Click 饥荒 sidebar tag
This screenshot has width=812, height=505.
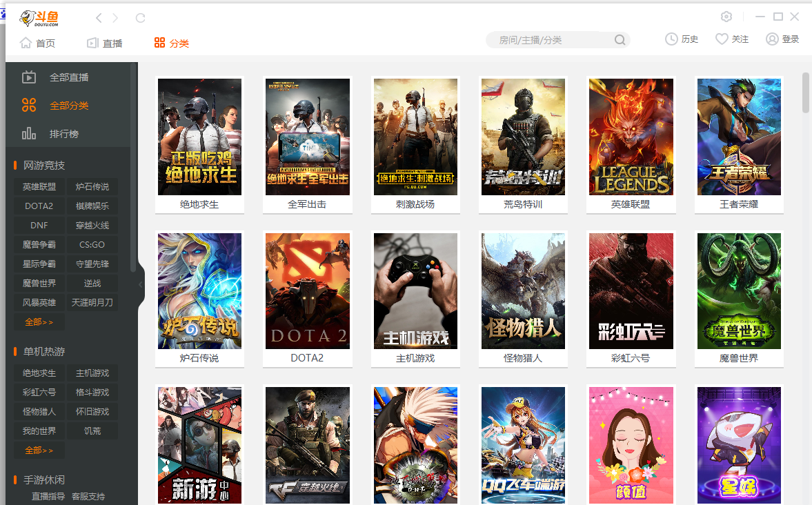click(x=92, y=431)
